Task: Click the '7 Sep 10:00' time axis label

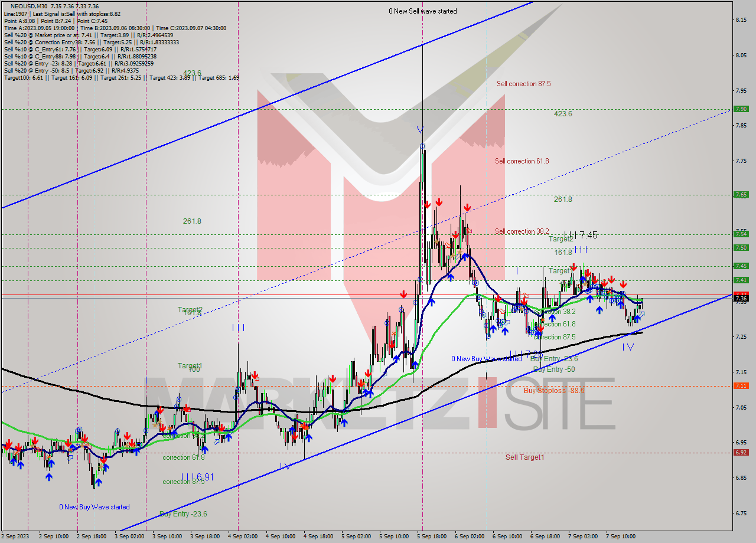Action: click(x=621, y=537)
